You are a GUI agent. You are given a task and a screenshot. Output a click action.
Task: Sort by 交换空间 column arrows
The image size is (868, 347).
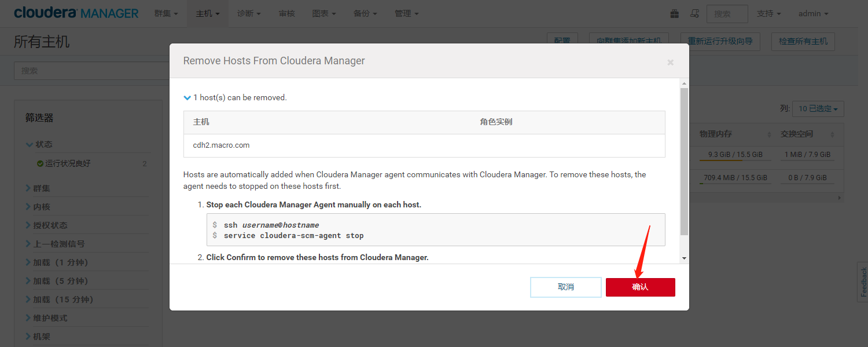(x=833, y=134)
